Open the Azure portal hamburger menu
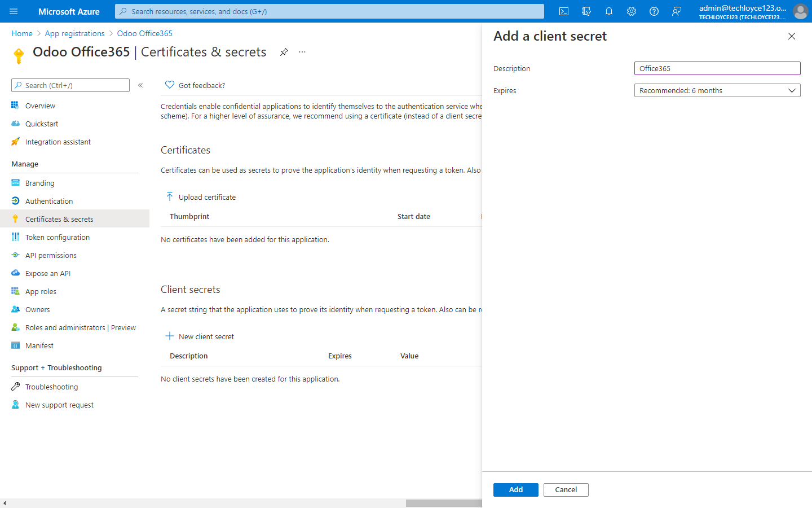Image resolution: width=812 pixels, height=508 pixels. (14, 11)
